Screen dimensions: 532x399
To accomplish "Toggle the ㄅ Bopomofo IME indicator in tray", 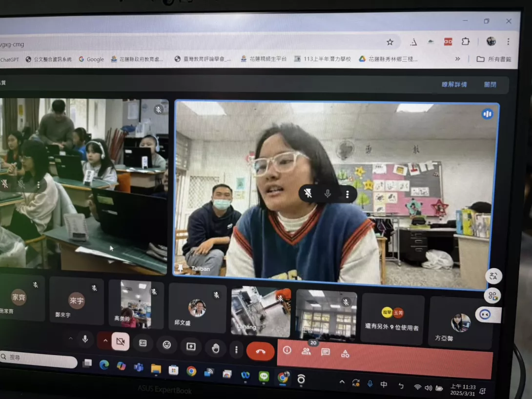I will (x=401, y=386).
